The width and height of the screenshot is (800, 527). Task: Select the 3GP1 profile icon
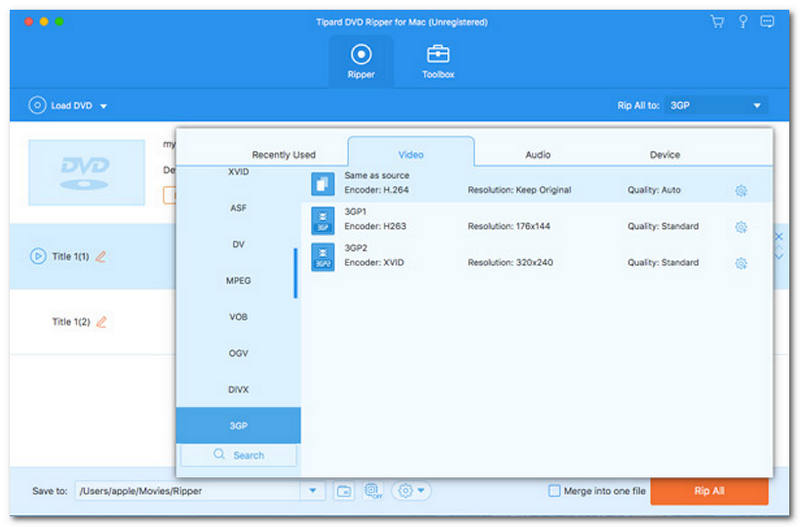pyautogui.click(x=322, y=220)
